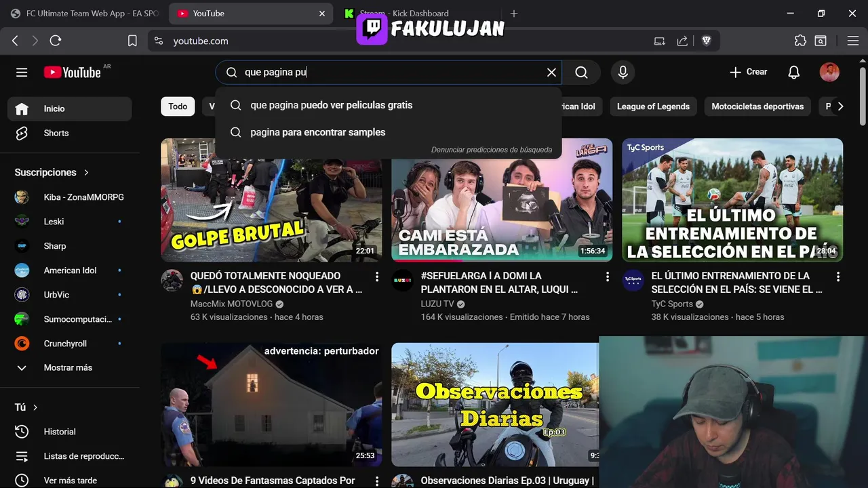The image size is (868, 488).
Task: Go back with the browser back arrow
Action: (x=15, y=41)
